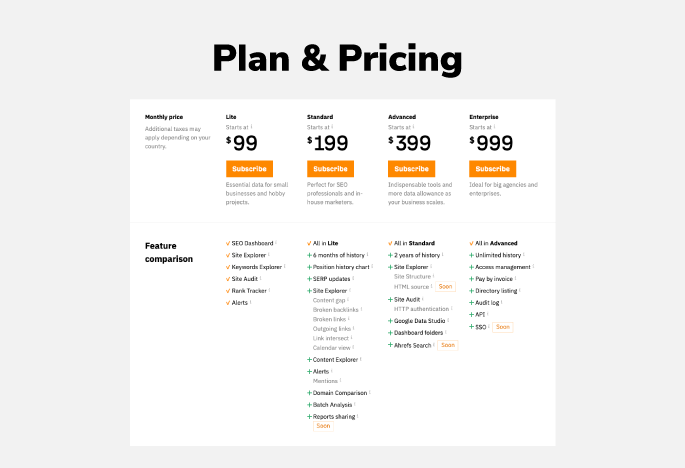Open the Batch Analysis feature link
The height and width of the screenshot is (468, 685).
(333, 404)
